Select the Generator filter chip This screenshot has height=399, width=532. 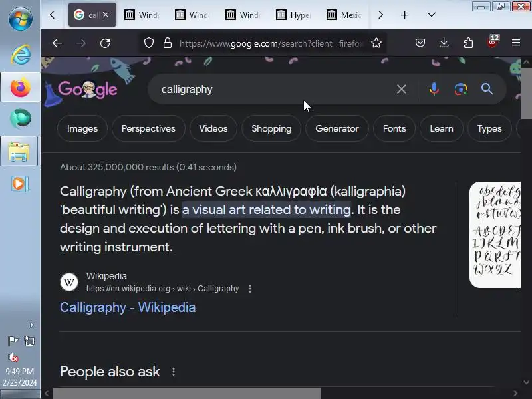pos(337,128)
